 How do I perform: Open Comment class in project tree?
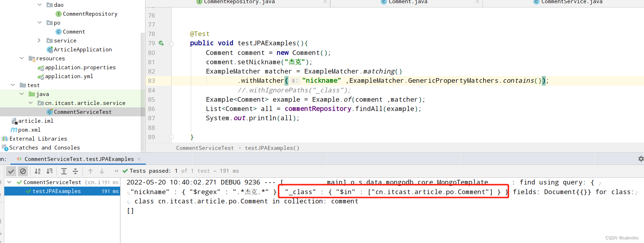coord(70,32)
